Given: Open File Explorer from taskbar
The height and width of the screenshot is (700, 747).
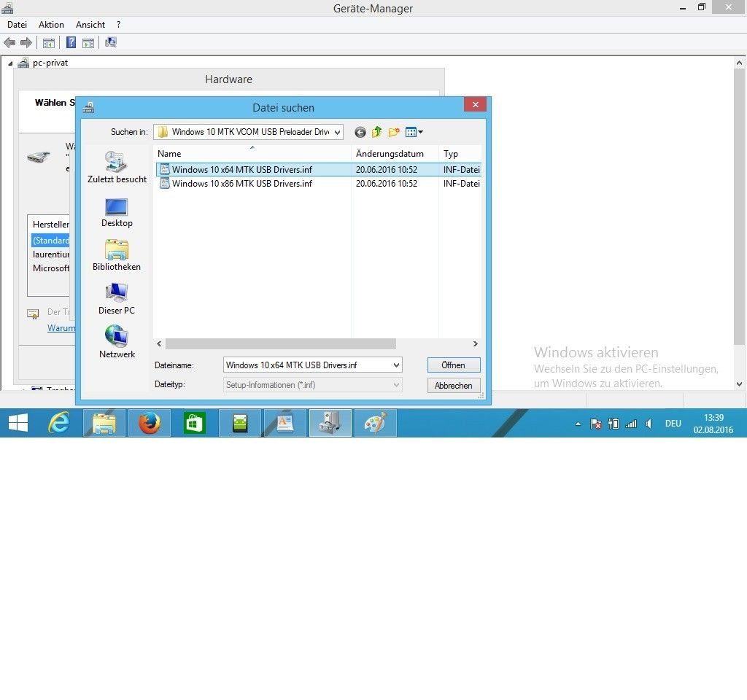Looking at the screenshot, I should click(x=104, y=423).
